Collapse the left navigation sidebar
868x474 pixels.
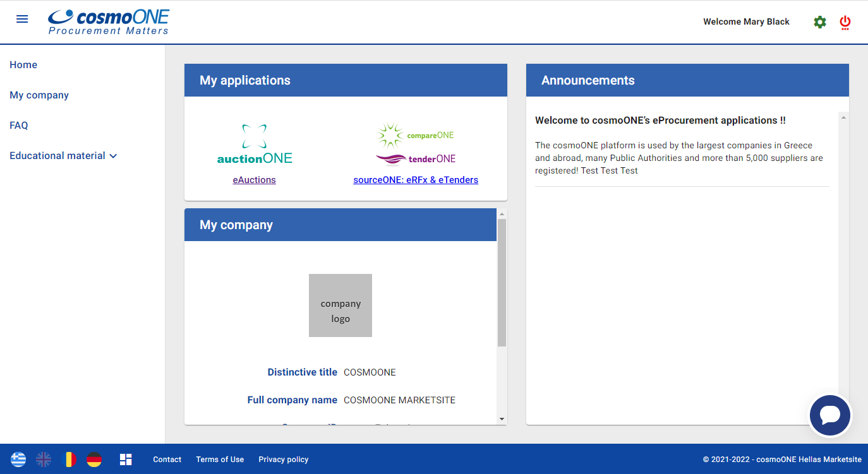[22, 19]
